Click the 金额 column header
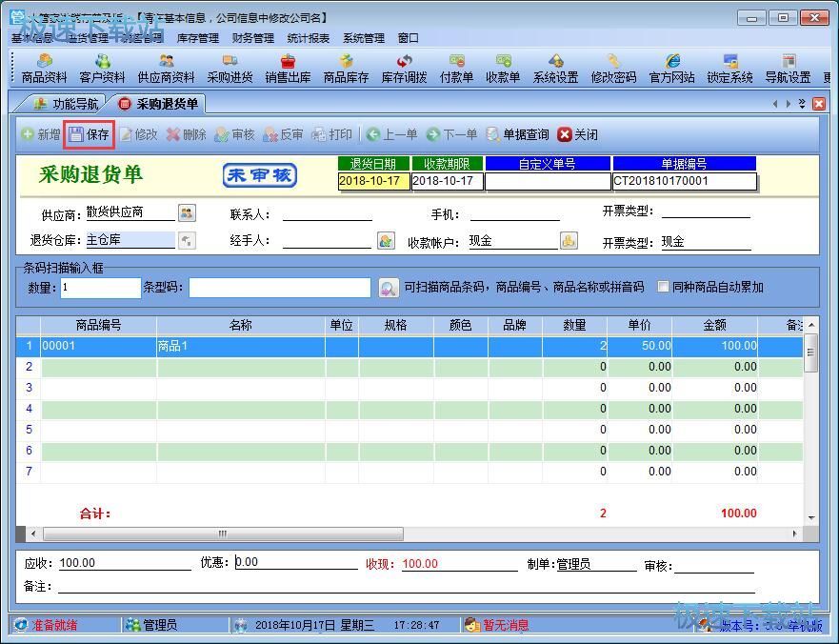Screen dimensions: 839x644 pos(715,325)
